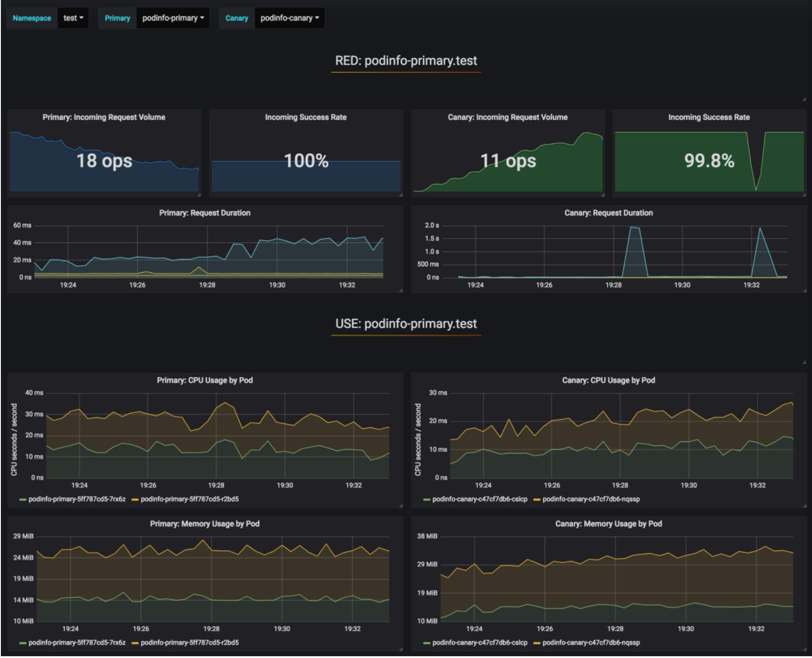
Task: Collapse the RED: podinfo-primary.test row
Action: tap(406, 61)
